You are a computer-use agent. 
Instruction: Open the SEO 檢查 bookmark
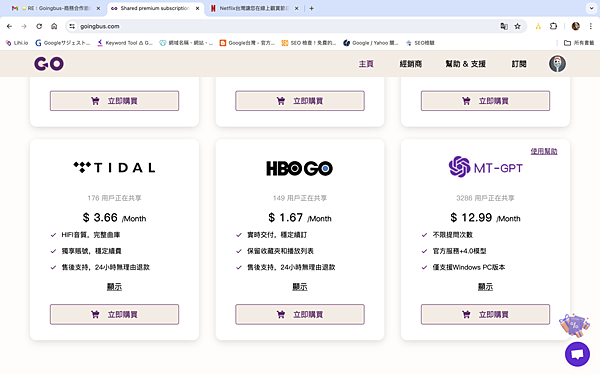point(309,43)
